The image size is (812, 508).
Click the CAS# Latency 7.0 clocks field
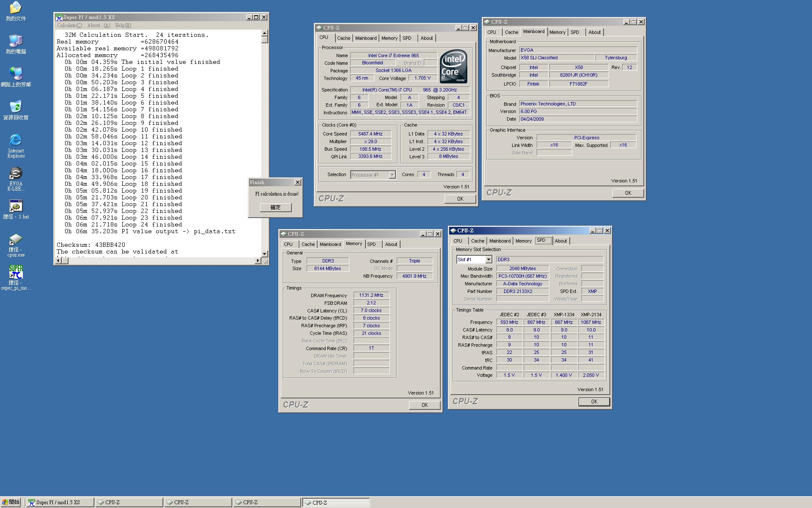pyautogui.click(x=371, y=311)
